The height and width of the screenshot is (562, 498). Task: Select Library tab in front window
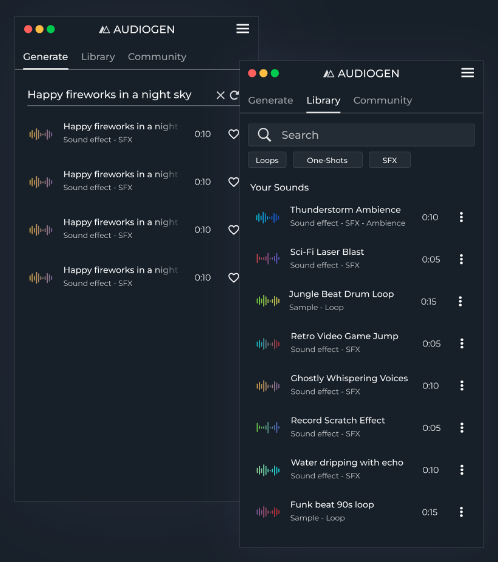pos(323,100)
